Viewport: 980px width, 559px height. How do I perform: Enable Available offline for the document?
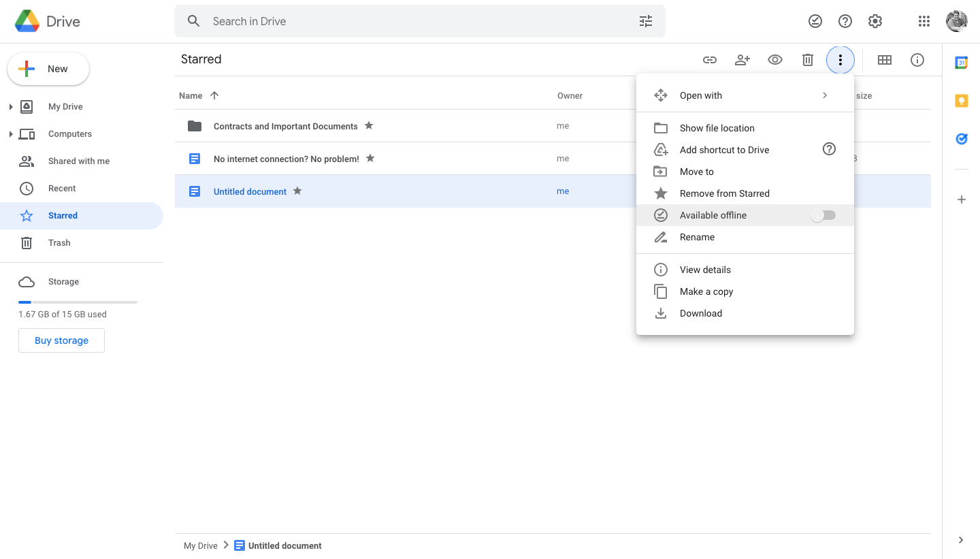823,214
